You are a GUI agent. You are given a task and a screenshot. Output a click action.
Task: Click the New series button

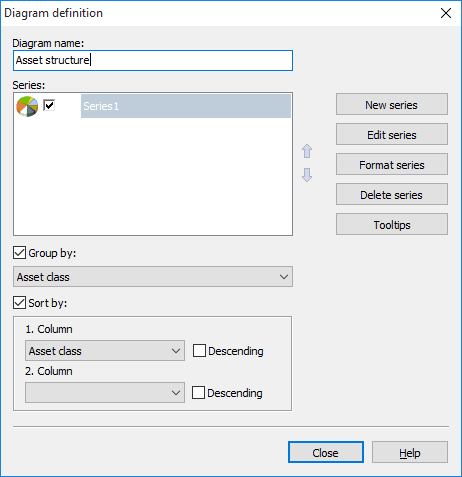392,105
